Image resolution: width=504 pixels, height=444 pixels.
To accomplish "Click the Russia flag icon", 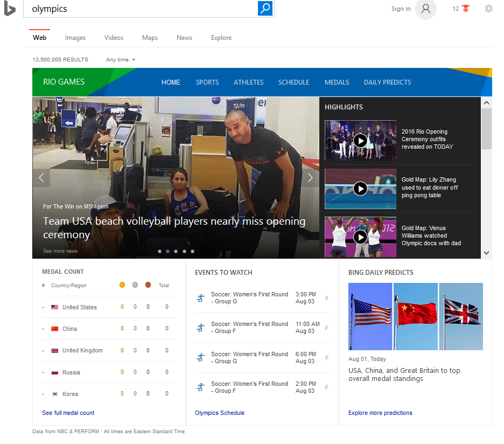I will tap(54, 372).
